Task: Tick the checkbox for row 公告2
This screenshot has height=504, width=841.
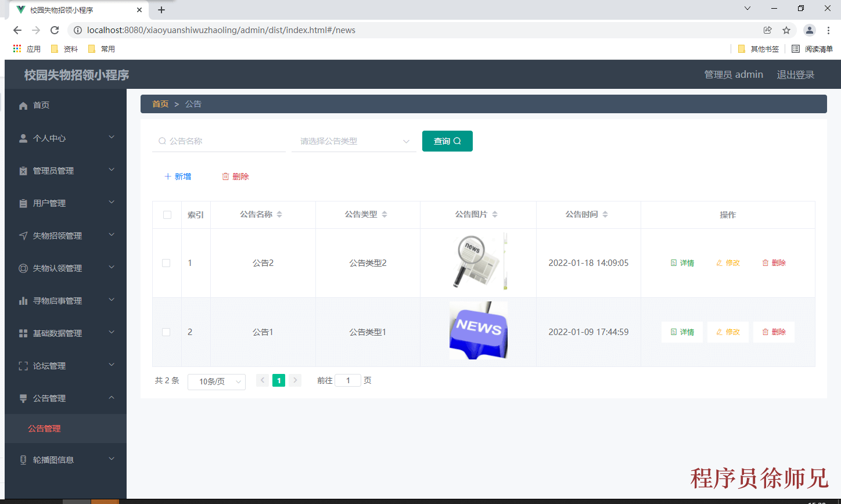Action: pos(167,262)
